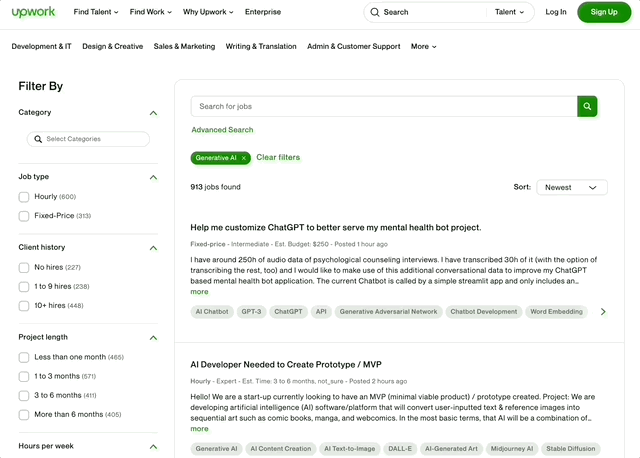640x458 pixels.
Task: Collapse the Client history section
Action: pos(153,248)
